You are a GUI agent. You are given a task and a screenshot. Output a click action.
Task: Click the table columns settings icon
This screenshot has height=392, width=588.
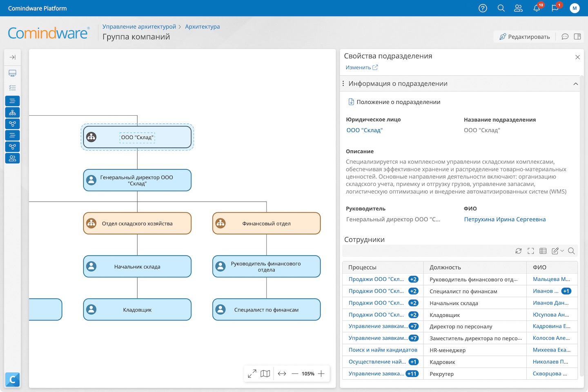543,251
